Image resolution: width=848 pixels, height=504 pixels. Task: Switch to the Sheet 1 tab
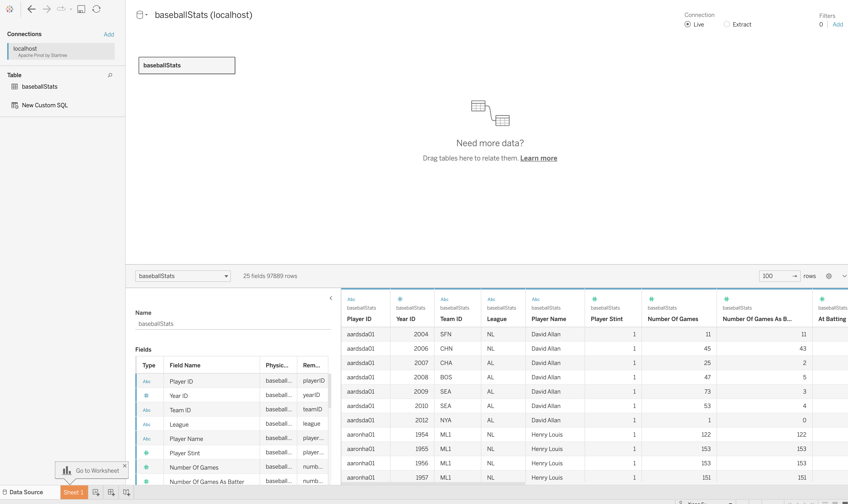pos(74,492)
